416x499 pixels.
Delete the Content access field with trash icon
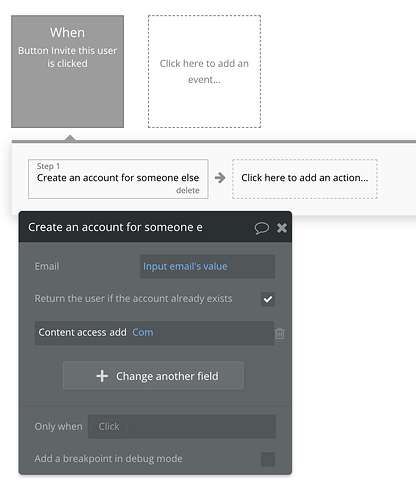pos(280,333)
